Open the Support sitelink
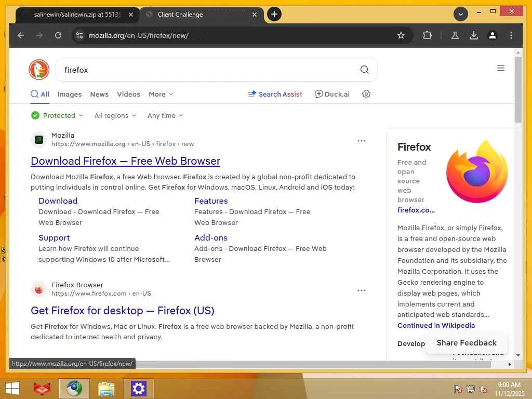Image resolution: width=532 pixels, height=399 pixels. pyautogui.click(x=54, y=238)
